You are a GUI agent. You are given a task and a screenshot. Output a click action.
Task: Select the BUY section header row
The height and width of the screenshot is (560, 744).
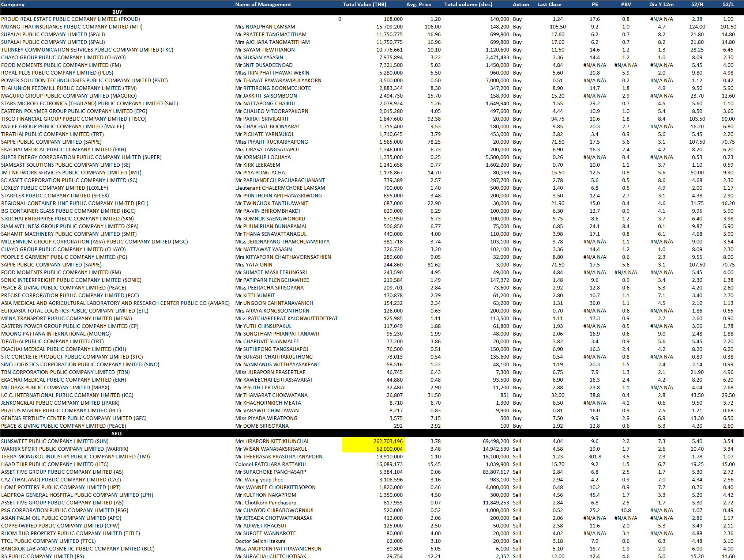[117, 12]
